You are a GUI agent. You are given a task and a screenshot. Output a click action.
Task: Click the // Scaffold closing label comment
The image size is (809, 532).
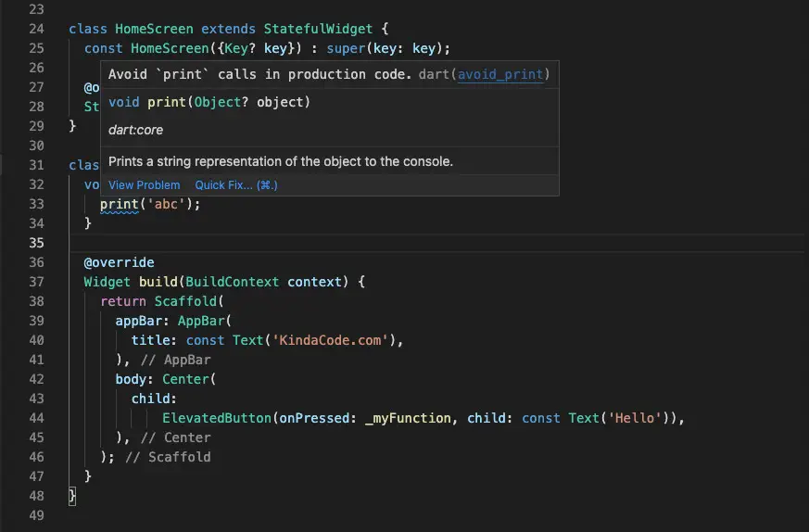(168, 457)
